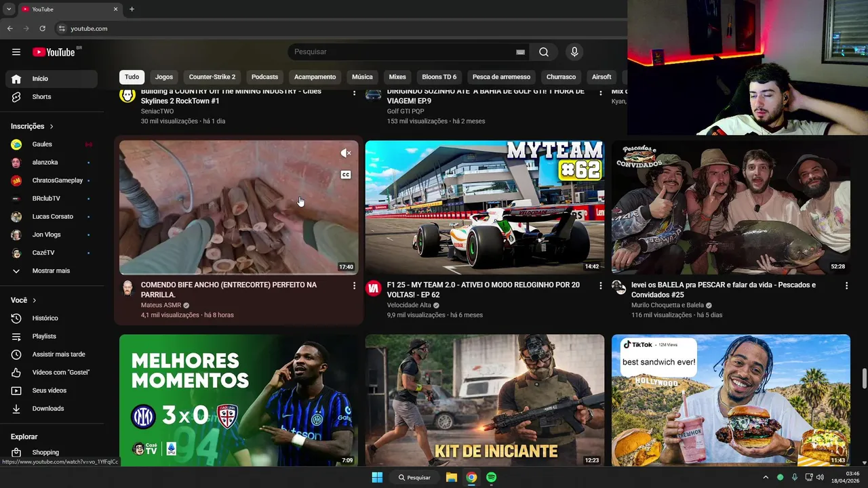868x488 pixels.
Task: Click Velocidade Alta channel avatar
Action: [x=374, y=288]
